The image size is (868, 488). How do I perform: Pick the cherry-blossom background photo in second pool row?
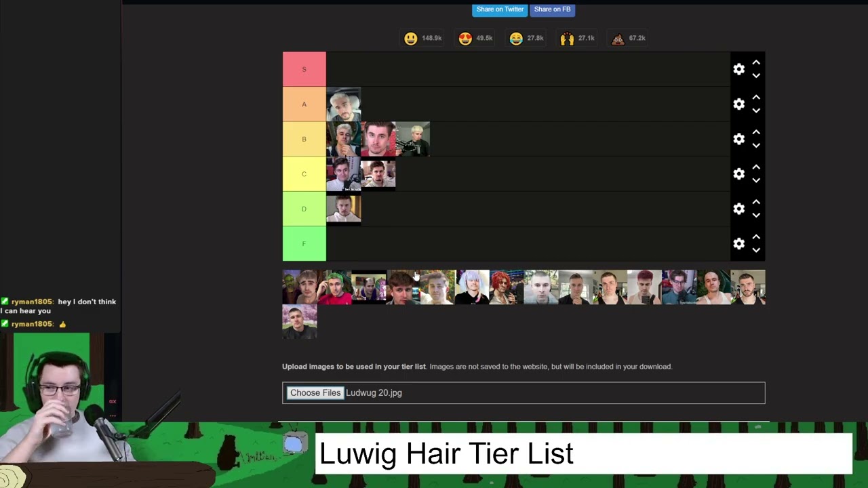coord(300,322)
